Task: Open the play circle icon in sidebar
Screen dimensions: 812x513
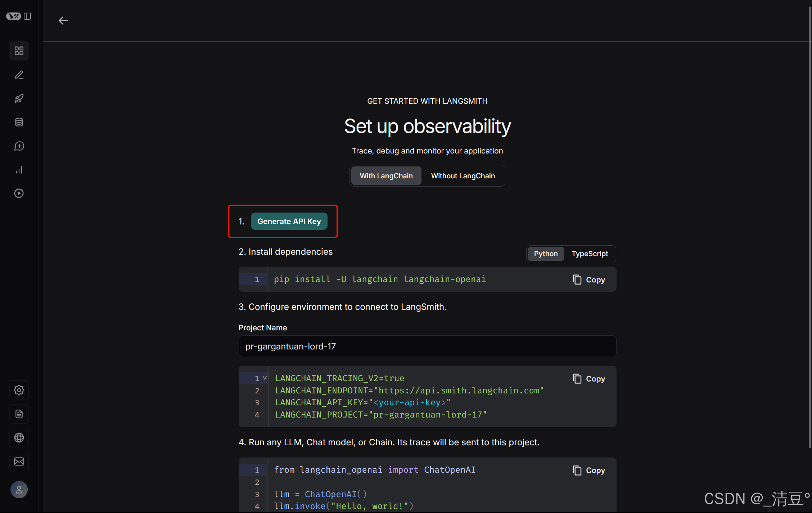Action: [x=19, y=193]
